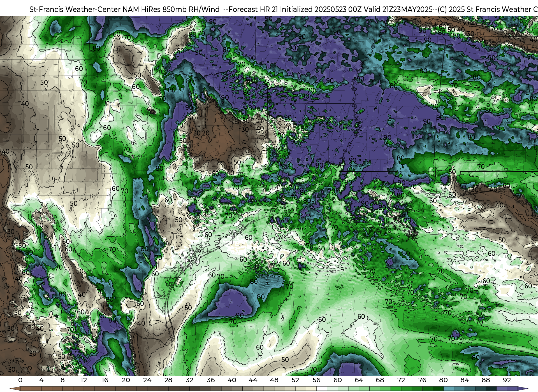Click the colorbar label "20"
The width and height of the screenshot is (538, 392).
pyautogui.click(x=126, y=380)
